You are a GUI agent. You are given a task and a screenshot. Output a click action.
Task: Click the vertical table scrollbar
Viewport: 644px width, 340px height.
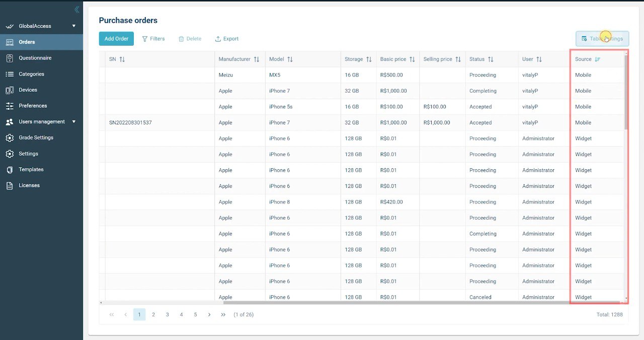626,92
